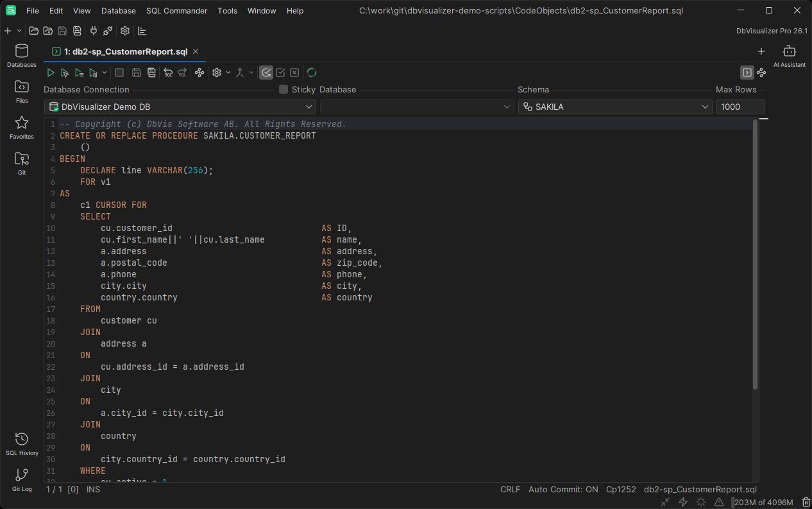Click the Explain Plan icon in the editor toolbar
This screenshot has width=812, height=509.
(199, 73)
